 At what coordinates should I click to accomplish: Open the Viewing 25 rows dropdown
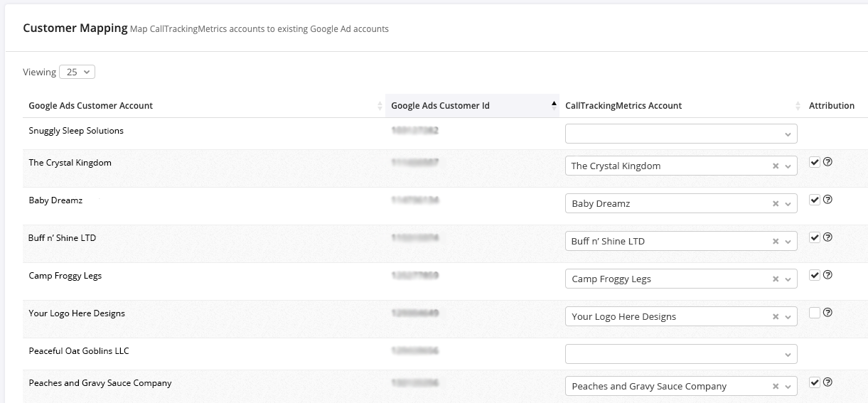click(77, 72)
